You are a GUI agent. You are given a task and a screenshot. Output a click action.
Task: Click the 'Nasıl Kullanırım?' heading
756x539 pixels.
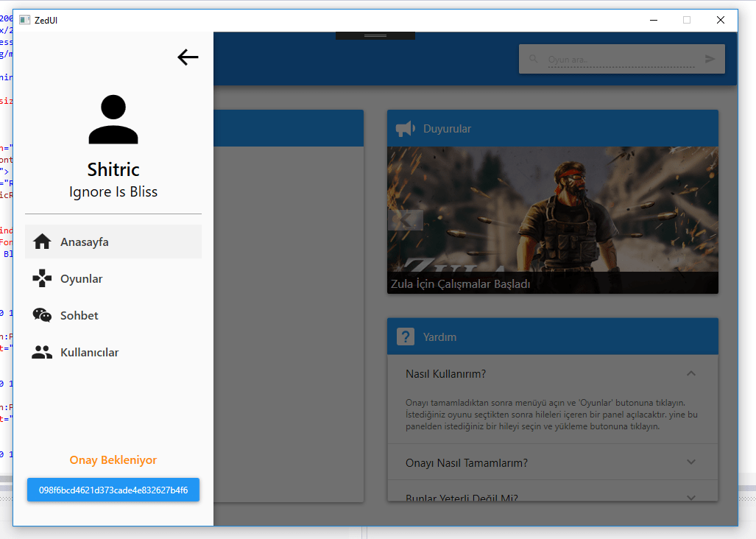click(x=445, y=374)
